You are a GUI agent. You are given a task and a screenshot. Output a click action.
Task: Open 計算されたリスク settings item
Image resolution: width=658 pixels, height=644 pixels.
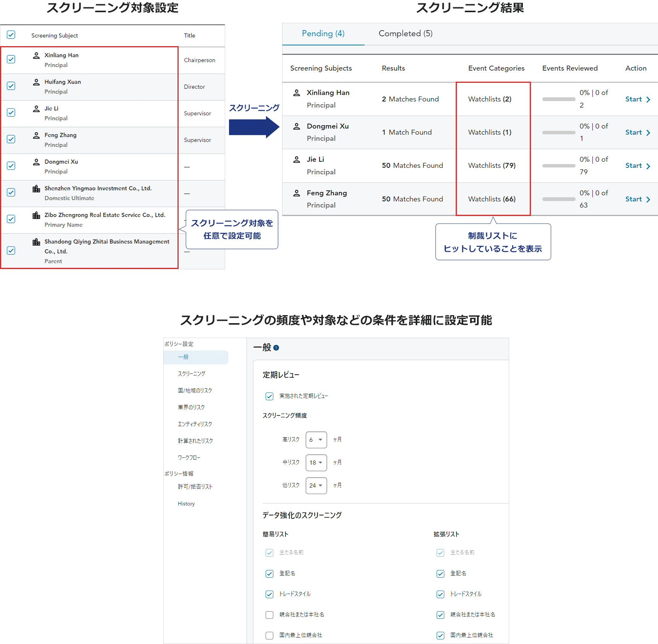(195, 441)
